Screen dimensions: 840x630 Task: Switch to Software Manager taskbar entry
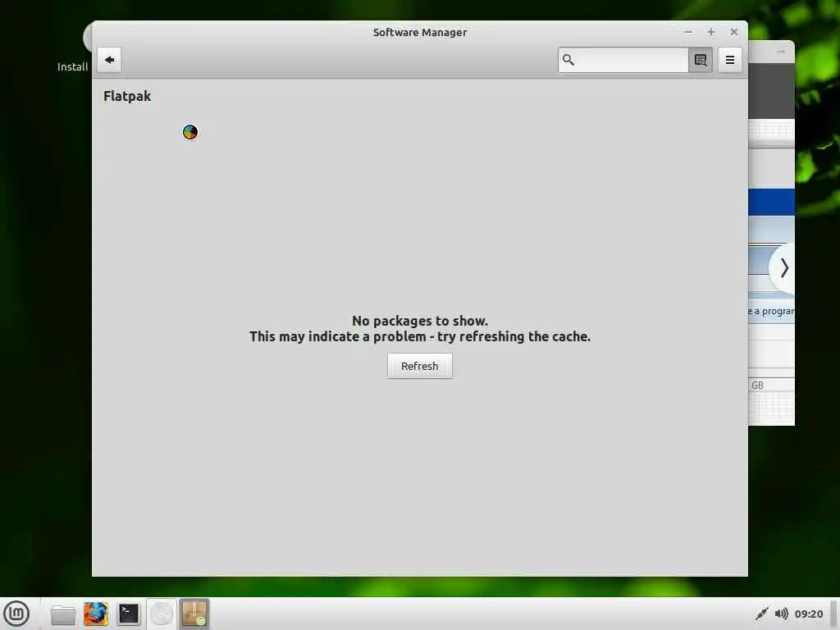[x=194, y=614]
